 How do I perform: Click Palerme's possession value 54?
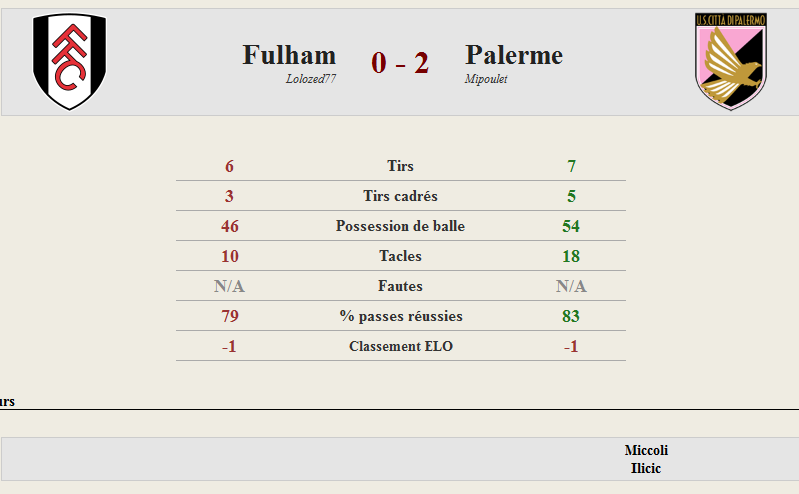(x=571, y=226)
